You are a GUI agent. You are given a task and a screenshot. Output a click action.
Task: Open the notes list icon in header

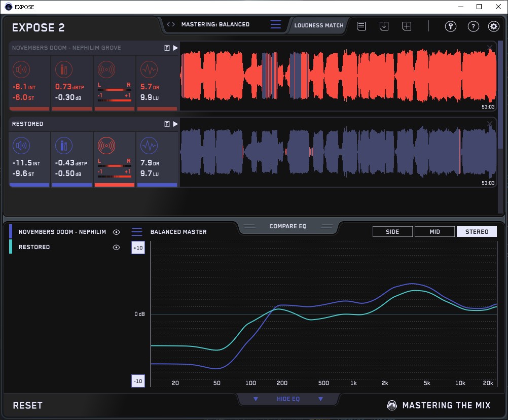361,26
